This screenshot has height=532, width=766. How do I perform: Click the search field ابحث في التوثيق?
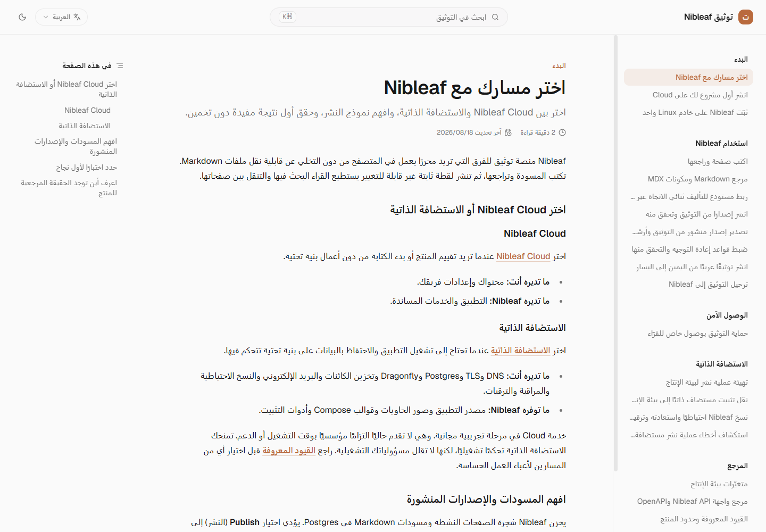pos(389,17)
